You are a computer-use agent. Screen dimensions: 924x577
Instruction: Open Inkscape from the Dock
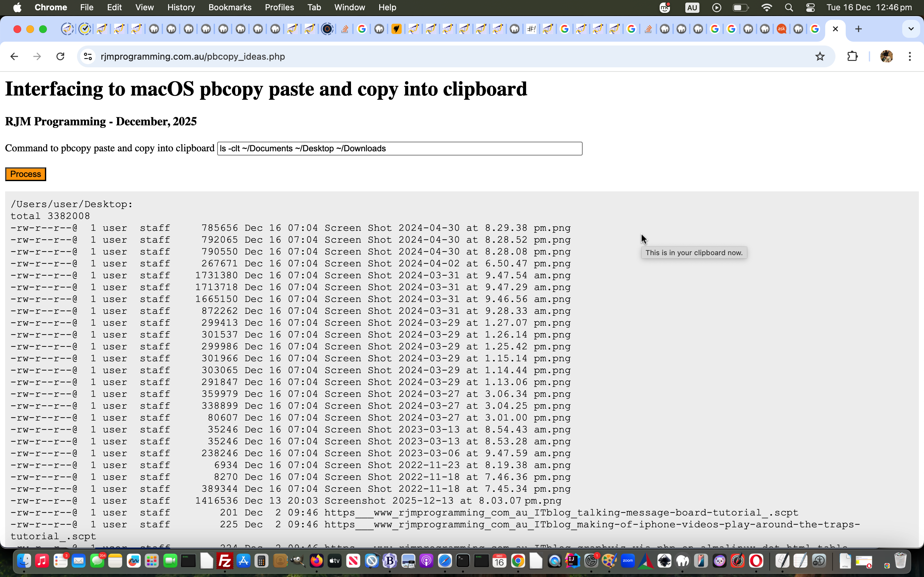click(665, 561)
